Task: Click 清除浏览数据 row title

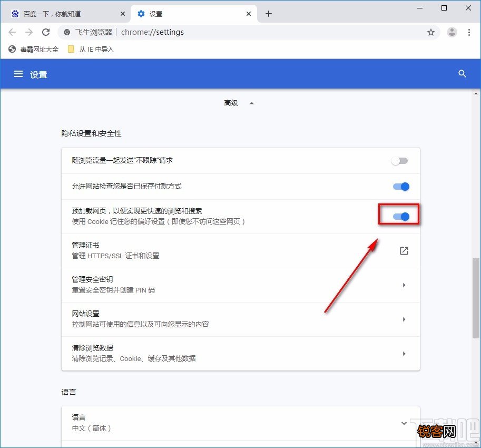Action: (92, 348)
